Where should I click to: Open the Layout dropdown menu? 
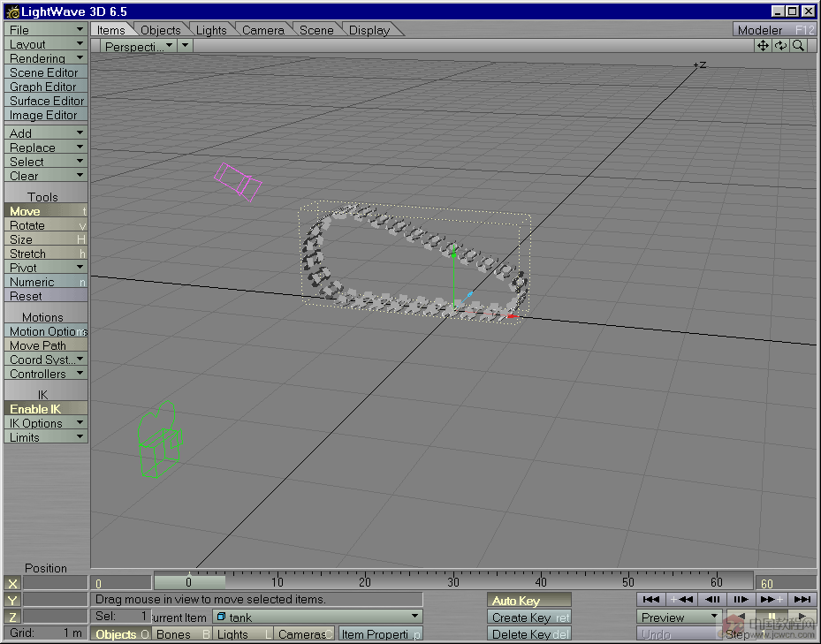[x=46, y=44]
